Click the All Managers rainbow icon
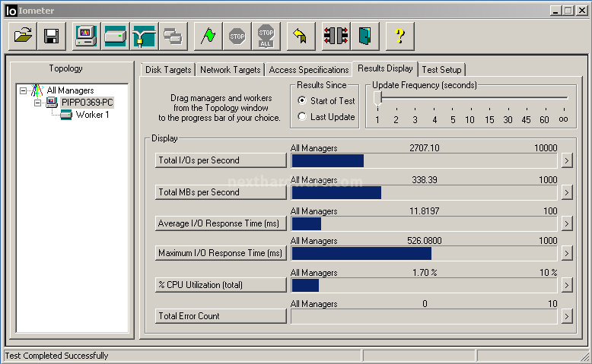Screen dimensions: 592x364 point(37,90)
